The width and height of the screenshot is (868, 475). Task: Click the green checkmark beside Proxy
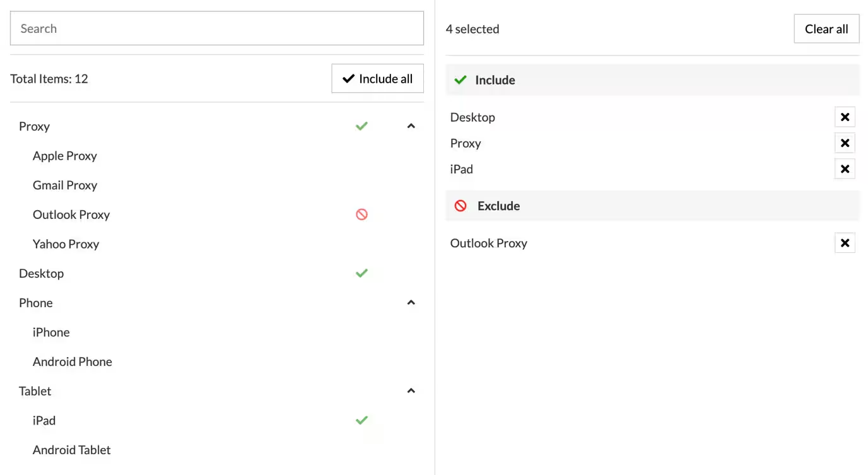tap(361, 126)
